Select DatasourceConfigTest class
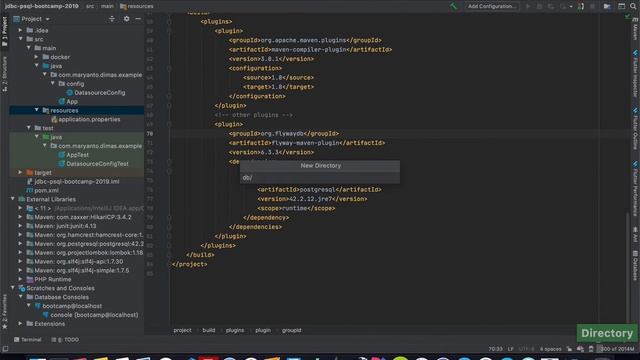 pyautogui.click(x=93, y=164)
